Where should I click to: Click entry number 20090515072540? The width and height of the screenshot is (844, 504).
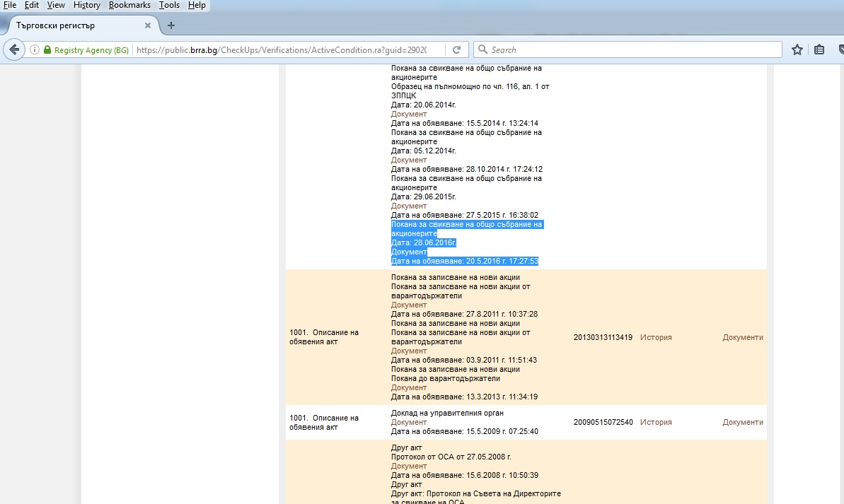(603, 422)
